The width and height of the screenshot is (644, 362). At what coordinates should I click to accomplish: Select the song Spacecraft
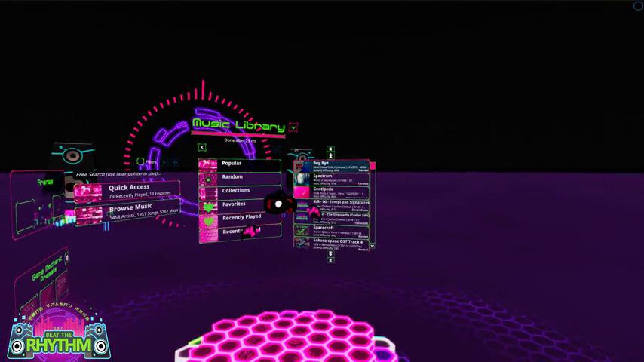332,232
